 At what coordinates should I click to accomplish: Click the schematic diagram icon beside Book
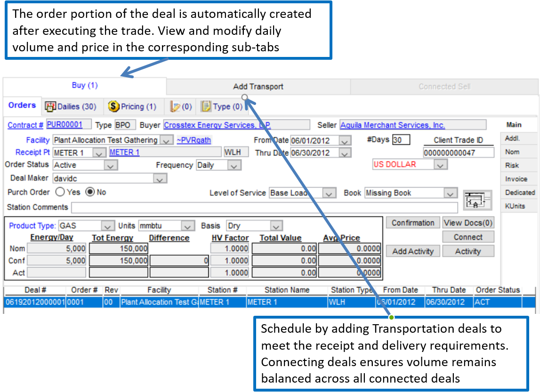(477, 200)
